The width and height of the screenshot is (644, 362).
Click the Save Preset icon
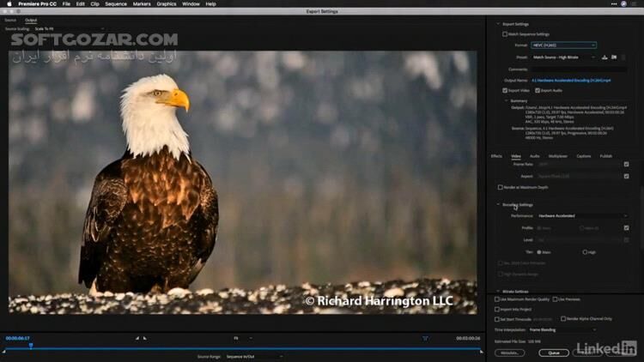605,57
